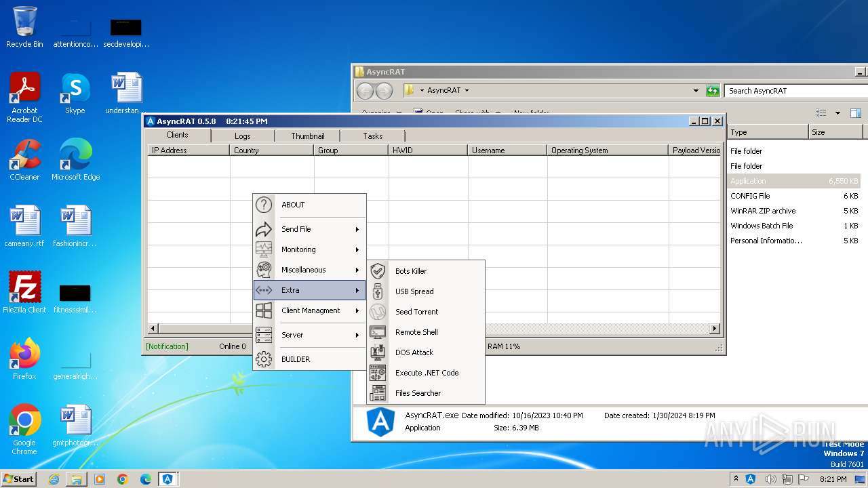Sort Explorer files by Size header
The image size is (868, 488).
click(836, 132)
